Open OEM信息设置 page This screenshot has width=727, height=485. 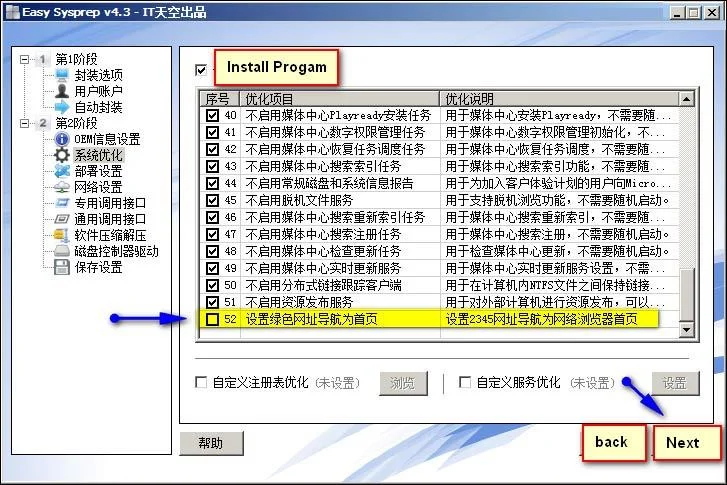click(x=107, y=139)
